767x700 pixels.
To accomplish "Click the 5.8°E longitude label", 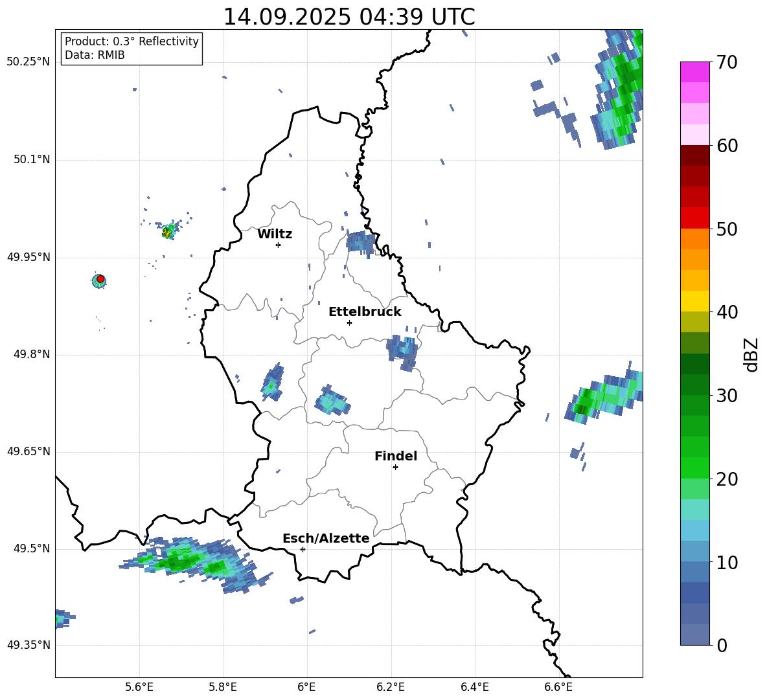I will click(x=223, y=687).
